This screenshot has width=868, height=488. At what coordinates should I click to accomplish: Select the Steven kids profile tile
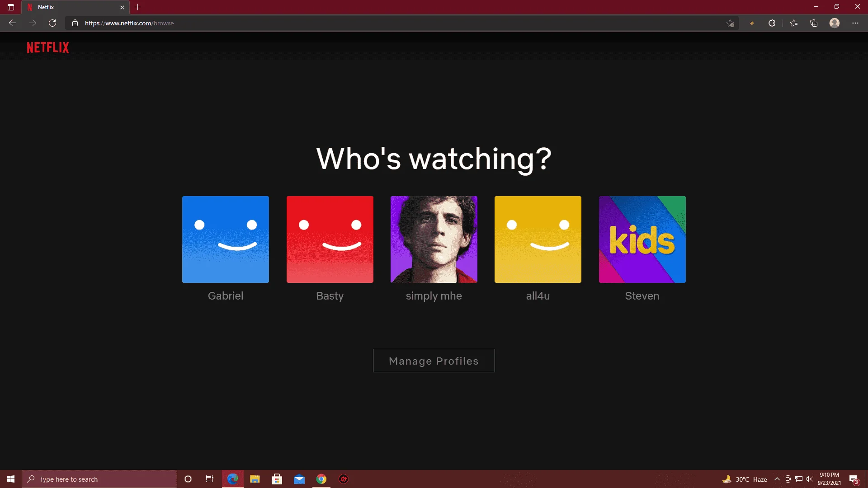point(642,239)
